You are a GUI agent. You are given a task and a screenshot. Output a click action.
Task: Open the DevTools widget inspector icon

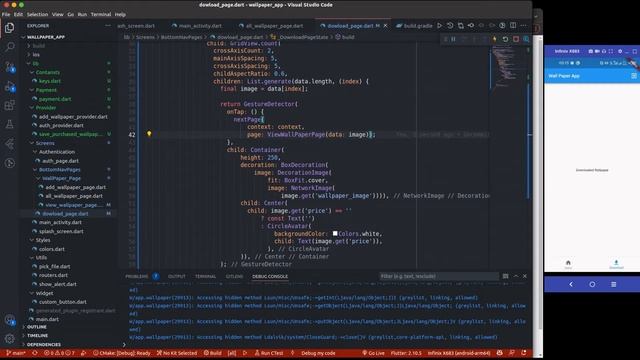[x=526, y=39]
